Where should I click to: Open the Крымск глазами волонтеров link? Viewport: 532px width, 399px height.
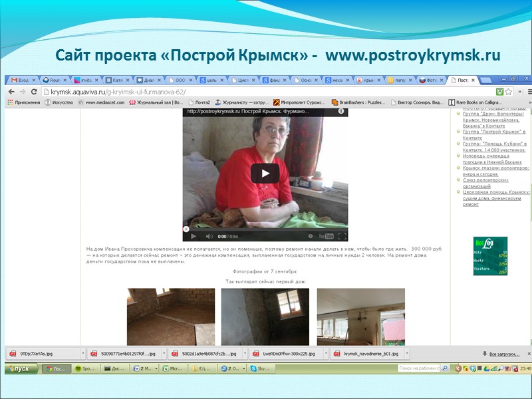[x=495, y=171]
